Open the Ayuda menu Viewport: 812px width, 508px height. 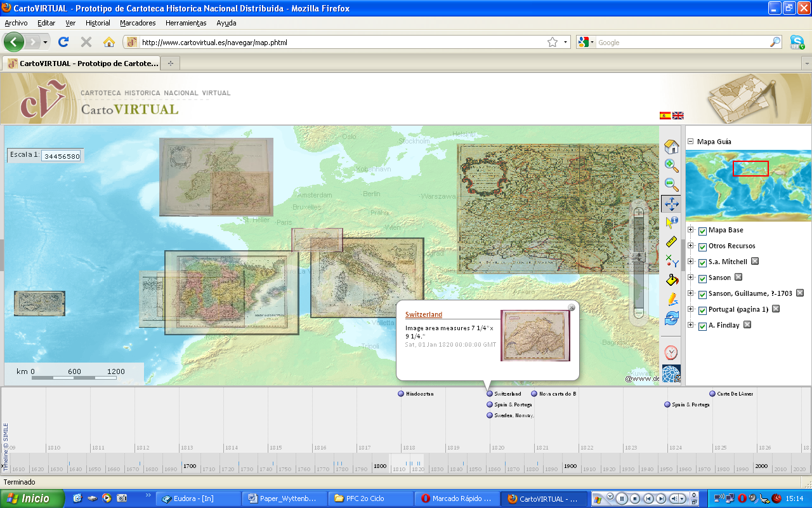point(226,23)
